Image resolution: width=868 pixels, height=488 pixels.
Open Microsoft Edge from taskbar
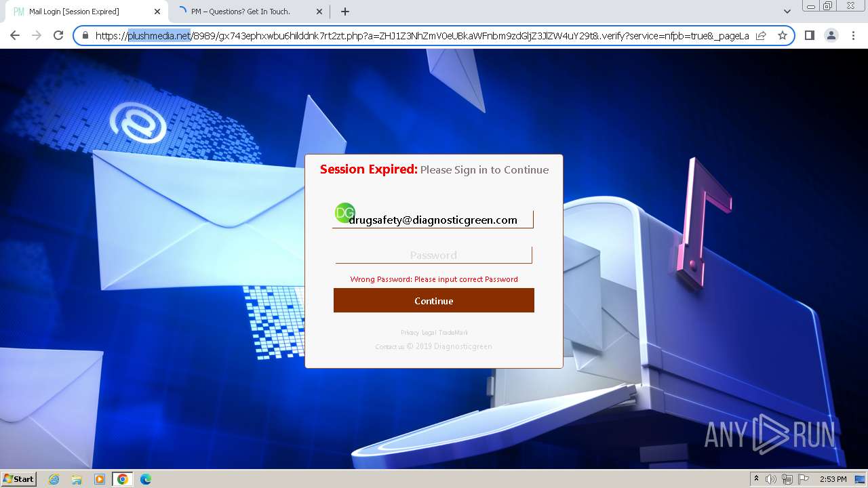145,479
